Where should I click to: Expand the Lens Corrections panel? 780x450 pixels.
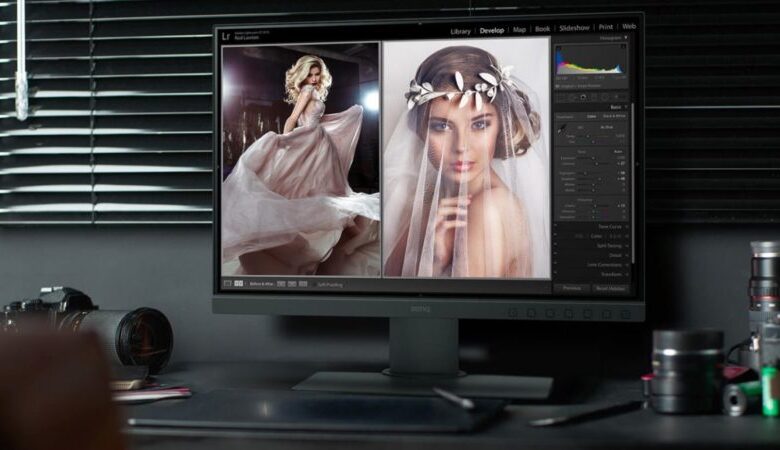pyautogui.click(x=625, y=264)
